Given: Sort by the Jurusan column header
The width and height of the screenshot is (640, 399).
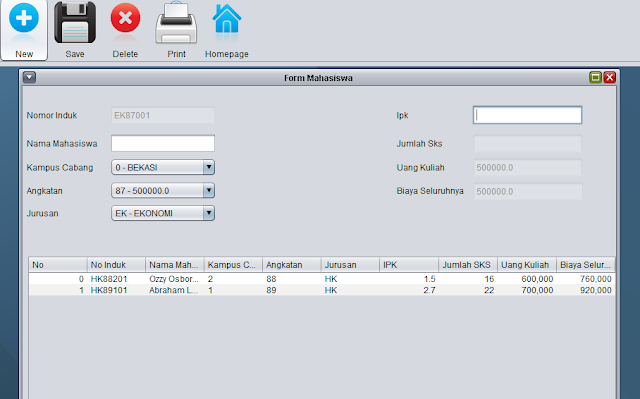Looking at the screenshot, I should tap(350, 265).
